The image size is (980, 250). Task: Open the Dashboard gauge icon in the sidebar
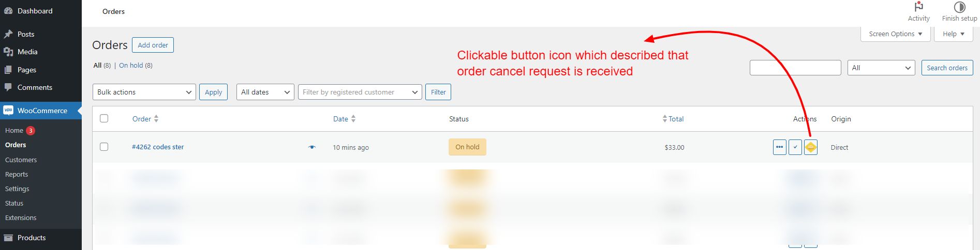pyautogui.click(x=8, y=11)
